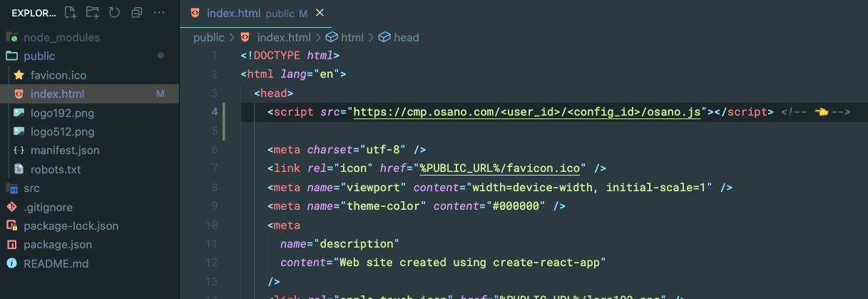Click the document icon beside robots.txt
Image resolution: width=868 pixels, height=299 pixels.
(19, 169)
